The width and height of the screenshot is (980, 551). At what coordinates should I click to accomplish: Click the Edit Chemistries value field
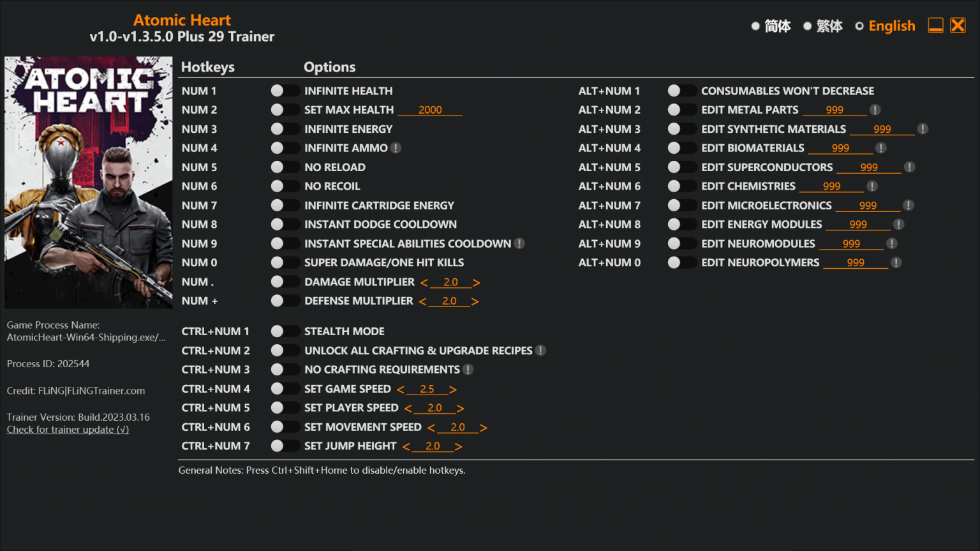click(x=831, y=186)
